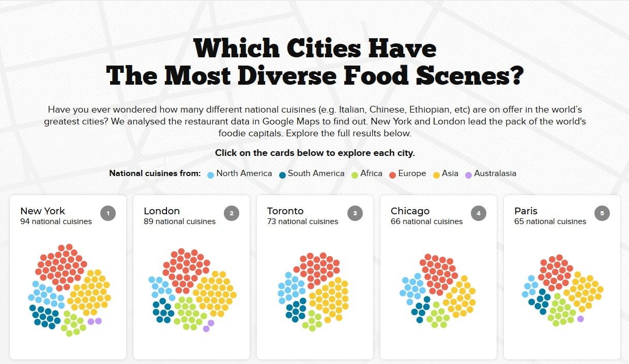Click the rank 2 badge on London card
This screenshot has height=364, width=629.
tap(232, 213)
